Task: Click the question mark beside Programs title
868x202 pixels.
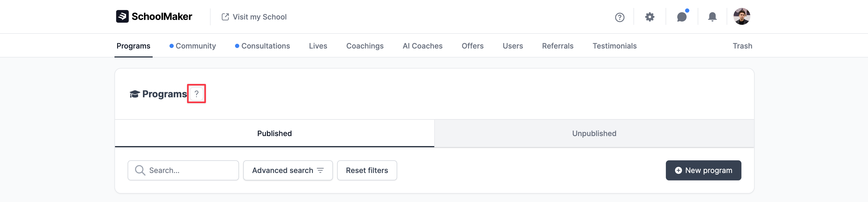Action: 196,94
